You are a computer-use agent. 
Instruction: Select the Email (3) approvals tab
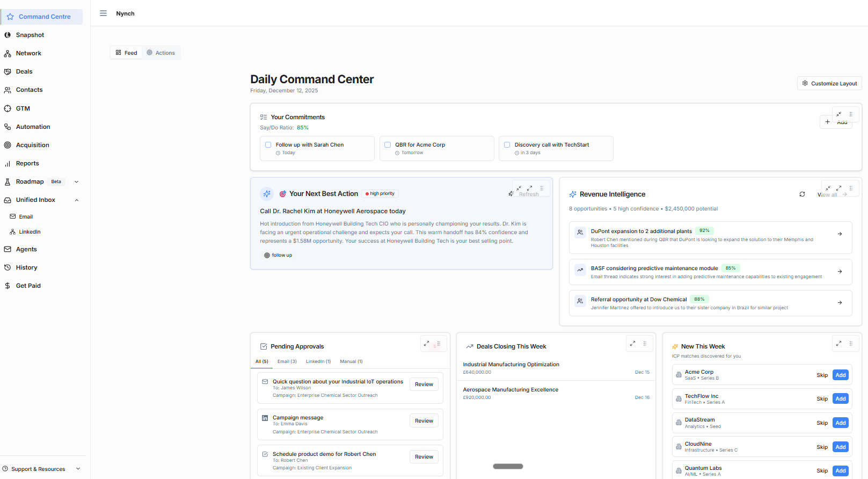pos(287,361)
